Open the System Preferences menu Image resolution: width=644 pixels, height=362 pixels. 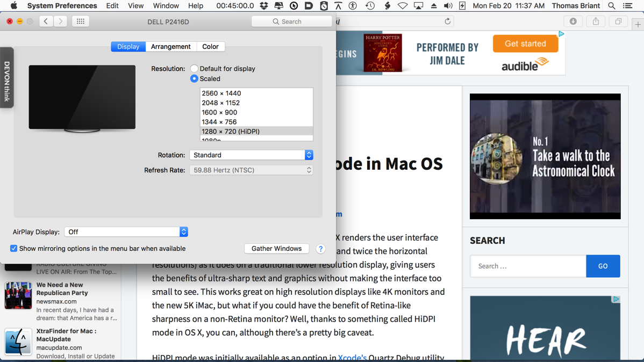62,6
